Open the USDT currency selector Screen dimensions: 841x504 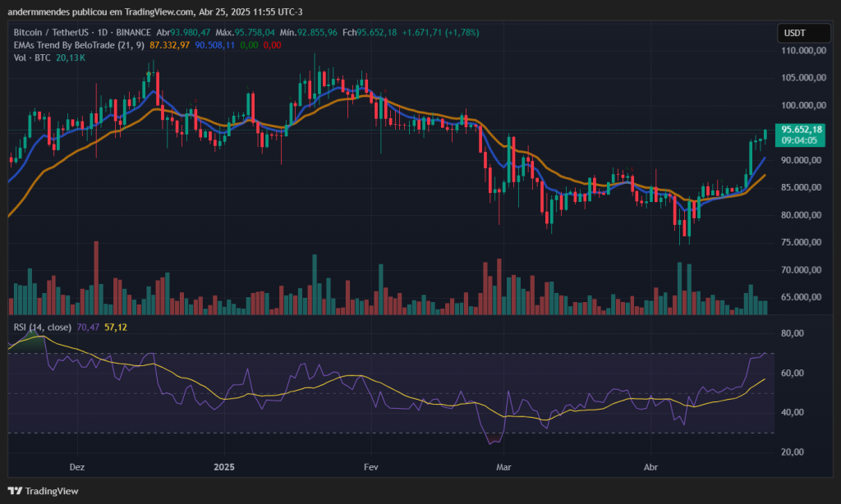coord(803,33)
